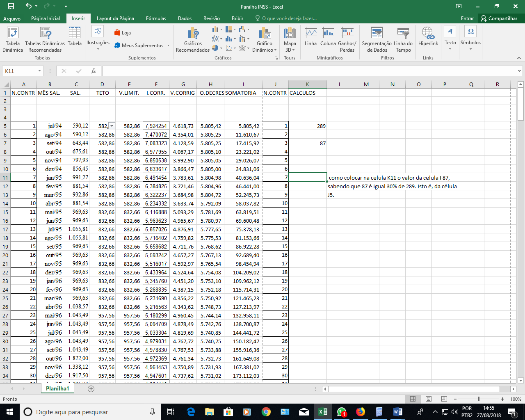
Task: Customize the Quick Access Toolbar
Action: click(66, 6)
